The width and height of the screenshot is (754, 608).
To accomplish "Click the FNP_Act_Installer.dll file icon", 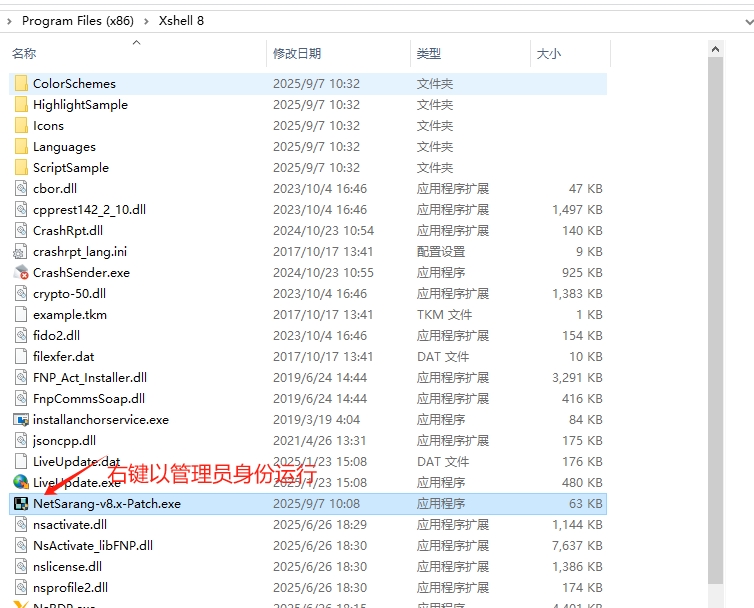I will (21, 378).
